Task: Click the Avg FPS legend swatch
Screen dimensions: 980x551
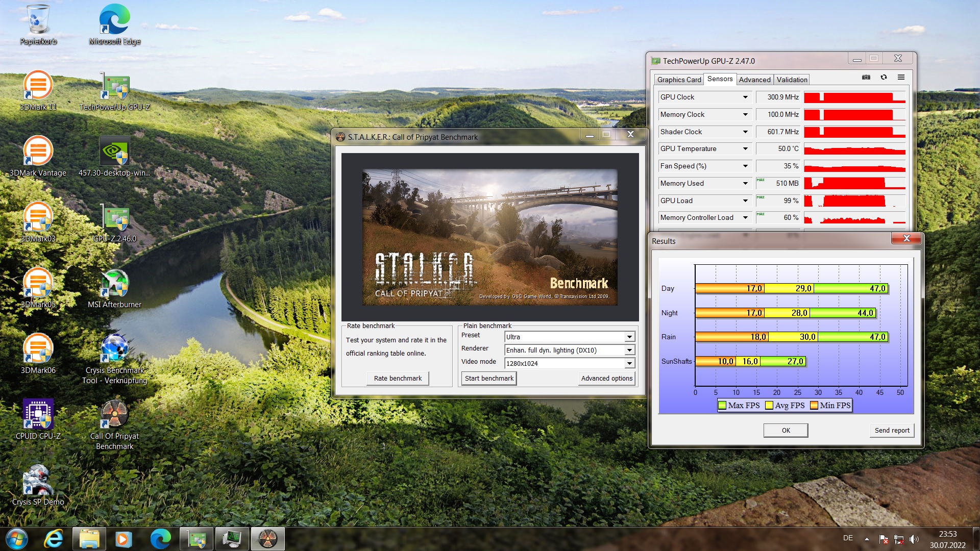Action: tap(769, 406)
